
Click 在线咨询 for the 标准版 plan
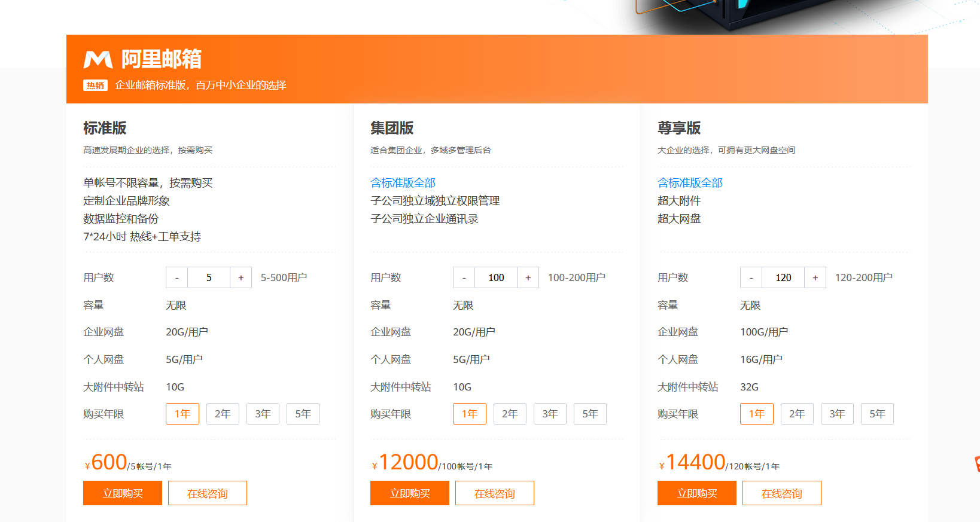(208, 493)
